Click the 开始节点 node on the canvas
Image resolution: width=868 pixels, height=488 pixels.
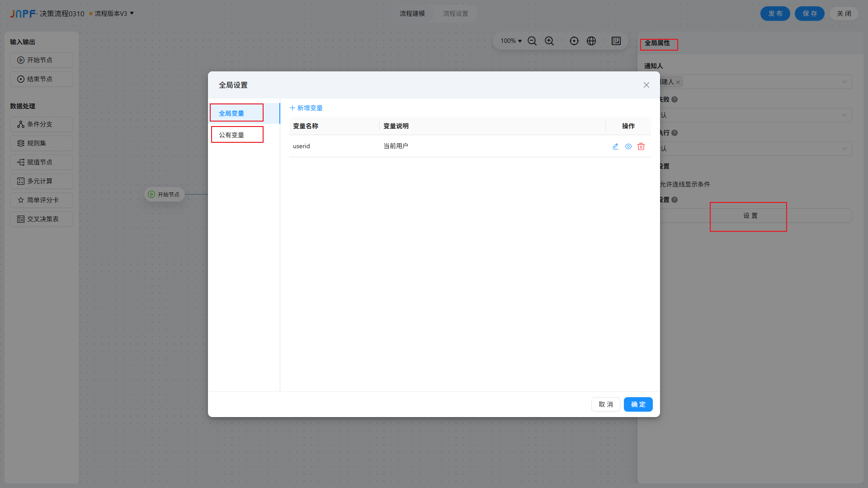165,195
